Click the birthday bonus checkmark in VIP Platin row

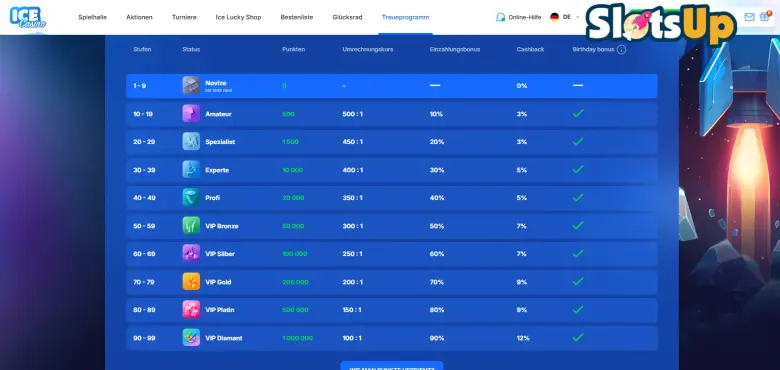(578, 309)
